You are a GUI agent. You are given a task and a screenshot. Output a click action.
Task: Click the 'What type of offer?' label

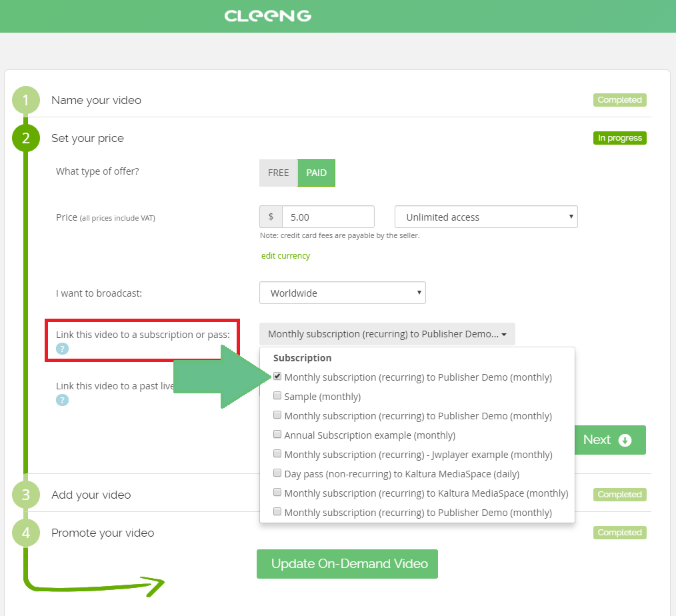(x=97, y=171)
